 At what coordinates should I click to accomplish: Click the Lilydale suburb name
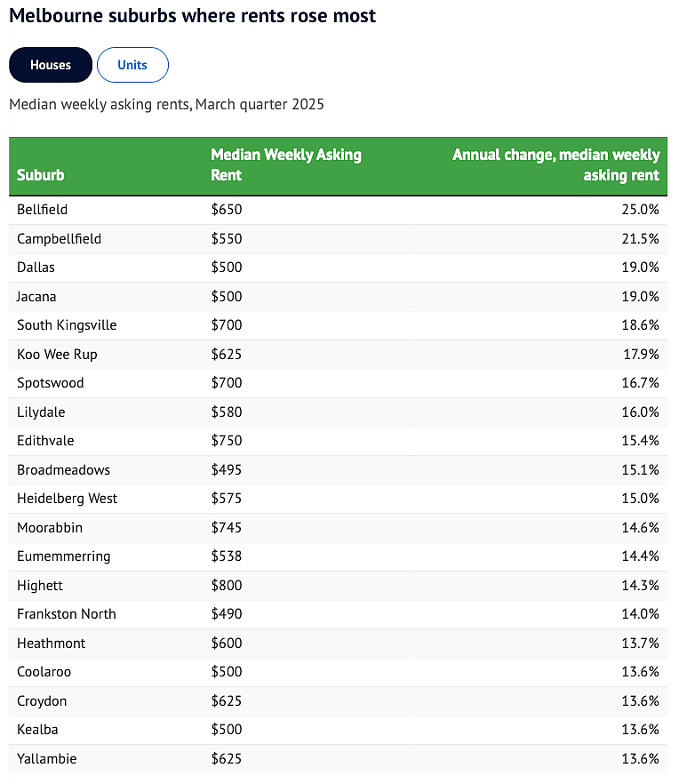41,412
